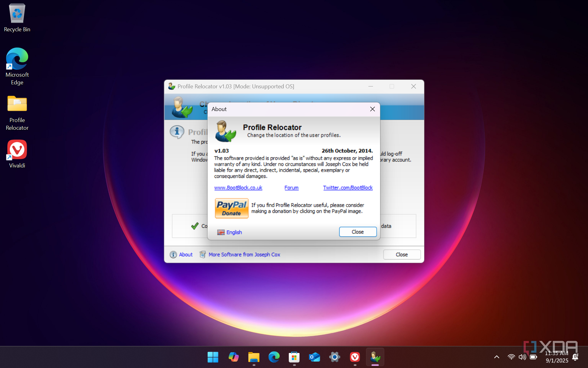The height and width of the screenshot is (368, 588).
Task: Open the Forum link
Action: click(291, 188)
